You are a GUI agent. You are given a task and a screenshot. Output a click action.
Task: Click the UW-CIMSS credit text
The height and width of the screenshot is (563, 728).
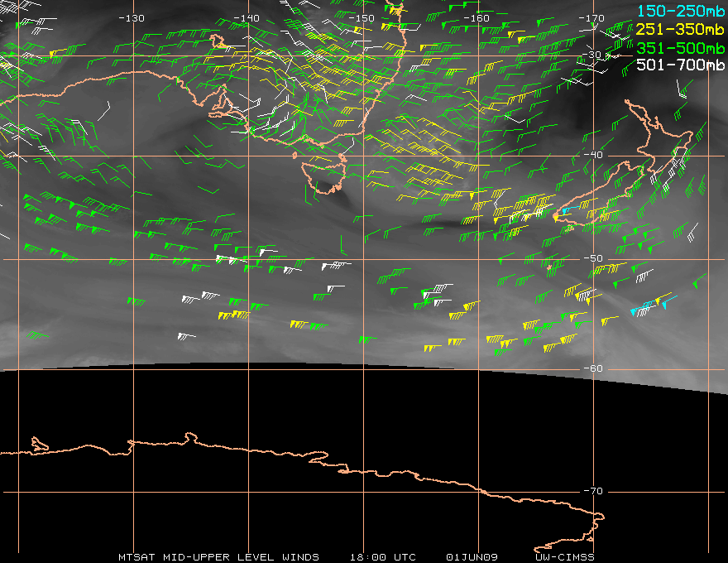click(x=564, y=557)
